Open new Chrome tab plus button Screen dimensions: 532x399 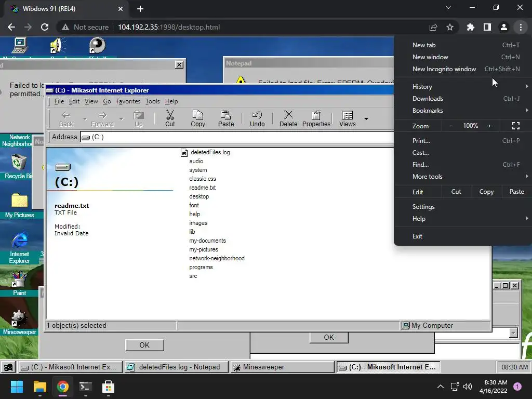(x=140, y=9)
